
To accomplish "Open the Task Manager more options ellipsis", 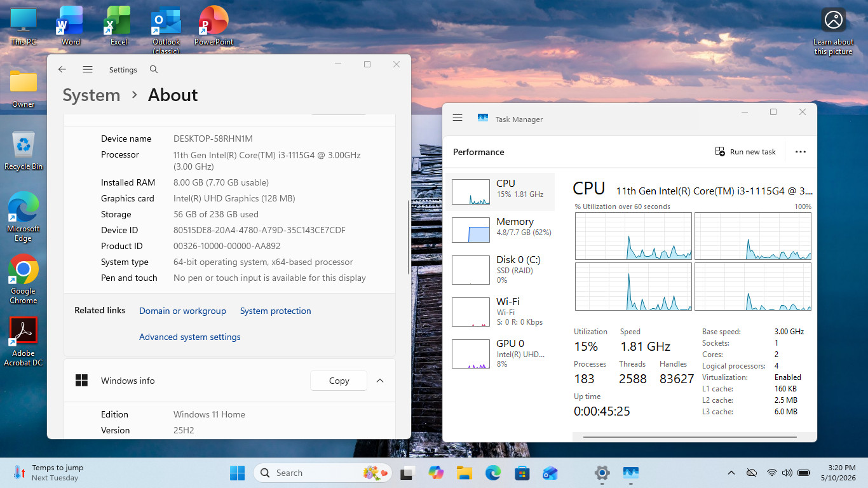I will pyautogui.click(x=801, y=152).
